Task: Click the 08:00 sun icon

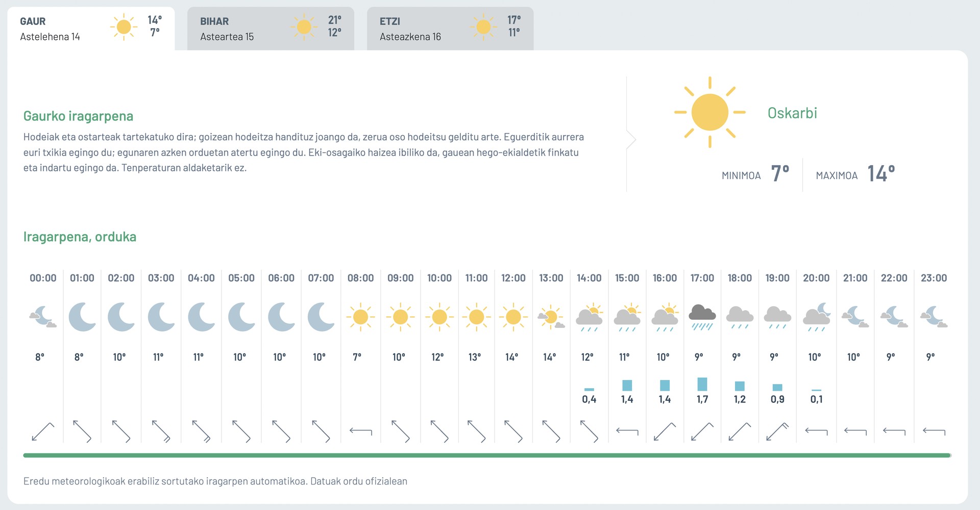Action: point(360,317)
